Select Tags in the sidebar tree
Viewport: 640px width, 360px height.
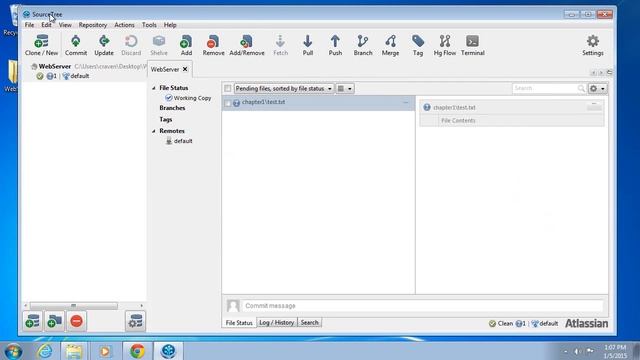[165, 120]
